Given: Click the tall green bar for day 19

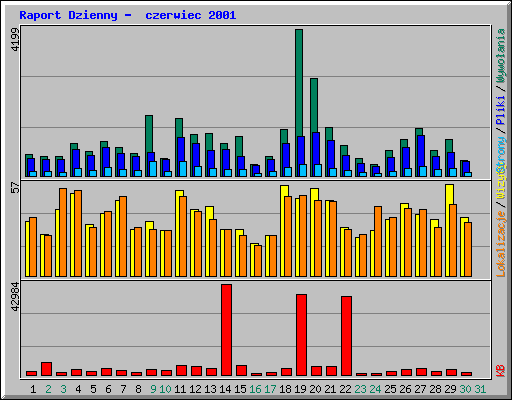Looking at the screenshot, I should 299,83.
